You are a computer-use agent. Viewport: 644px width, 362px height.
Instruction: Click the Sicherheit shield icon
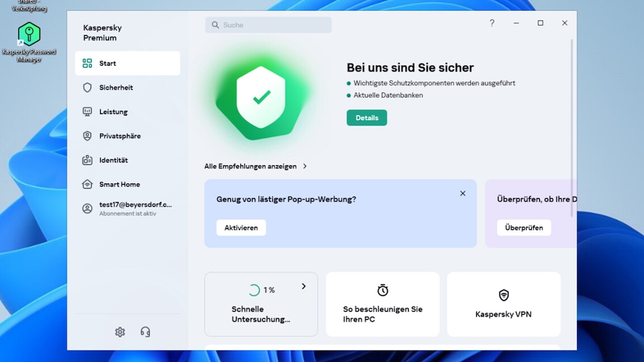87,87
